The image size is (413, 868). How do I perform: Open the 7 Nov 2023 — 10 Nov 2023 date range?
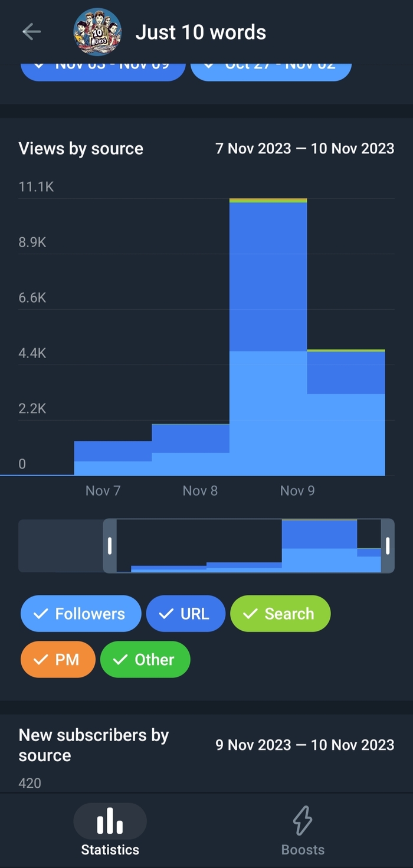304,148
